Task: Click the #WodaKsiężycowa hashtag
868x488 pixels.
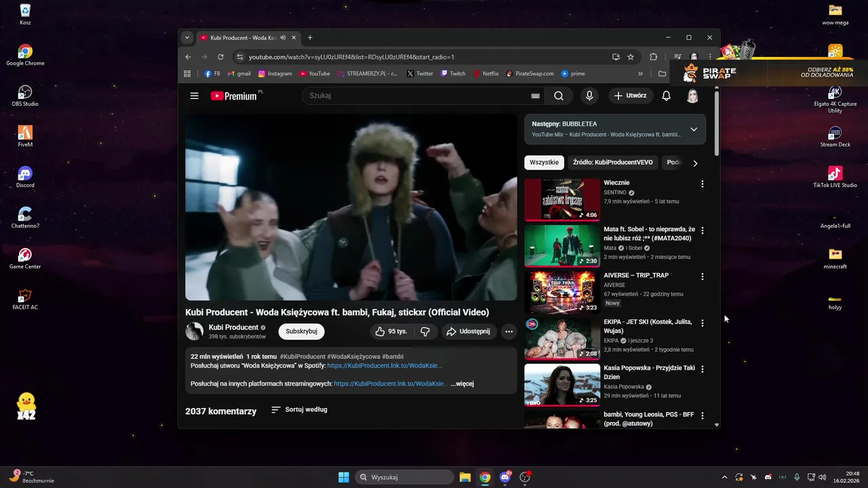Action: (353, 357)
